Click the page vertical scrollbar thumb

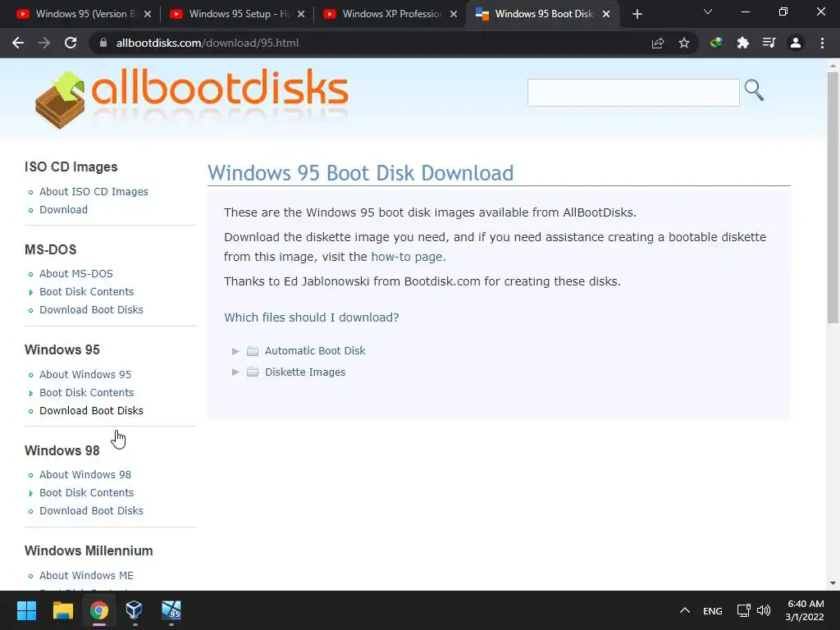click(833, 198)
